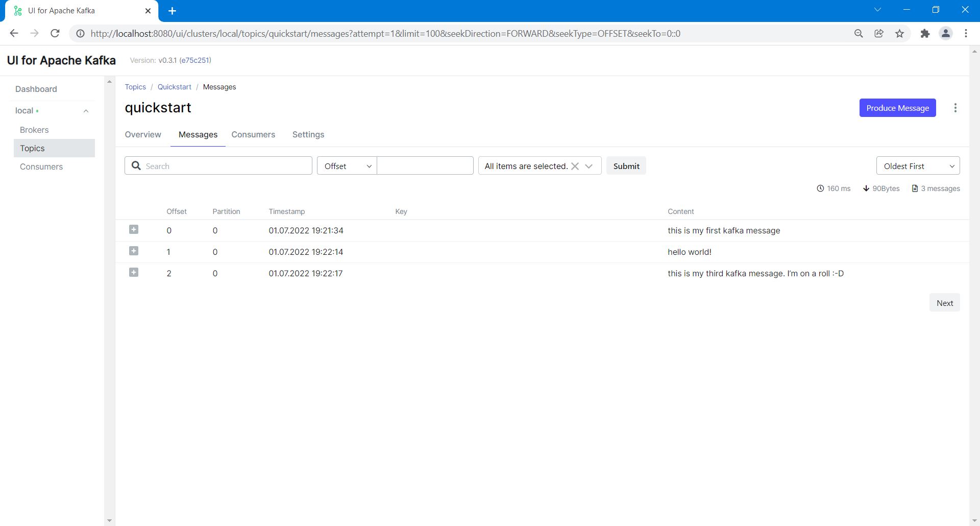Screen dimensions: 980x526
Task: Open the browser profile avatar icon
Action: click(x=945, y=34)
